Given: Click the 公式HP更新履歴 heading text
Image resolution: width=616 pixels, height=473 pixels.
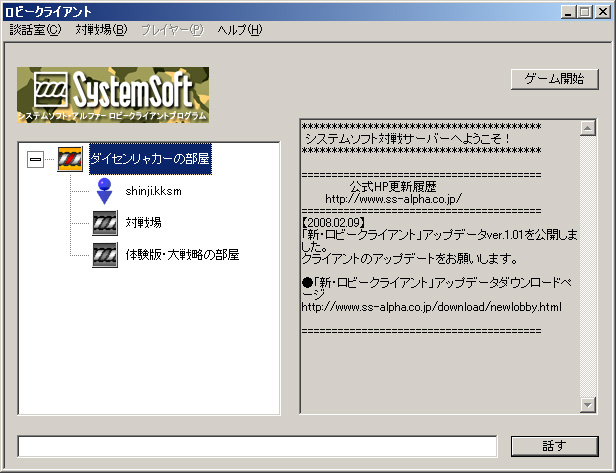Looking at the screenshot, I should click(x=393, y=186).
